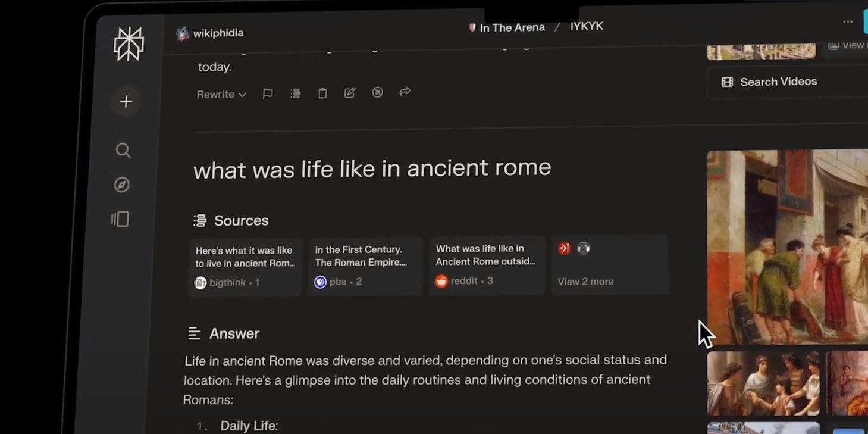Open the wikiphidia username link
This screenshot has width=868, height=434.
point(218,33)
